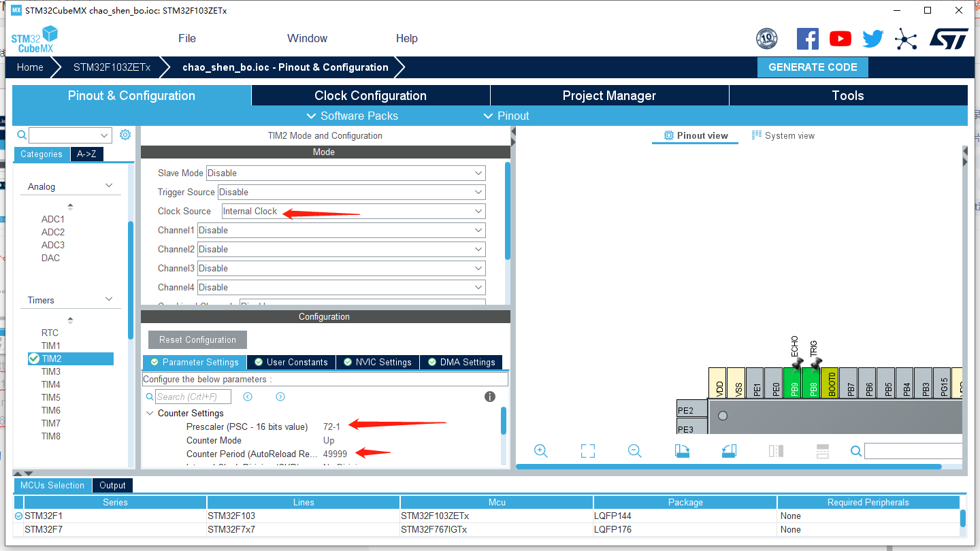Click the ECHO pin PB9
Viewport: 980px width, 551px height.
click(793, 383)
